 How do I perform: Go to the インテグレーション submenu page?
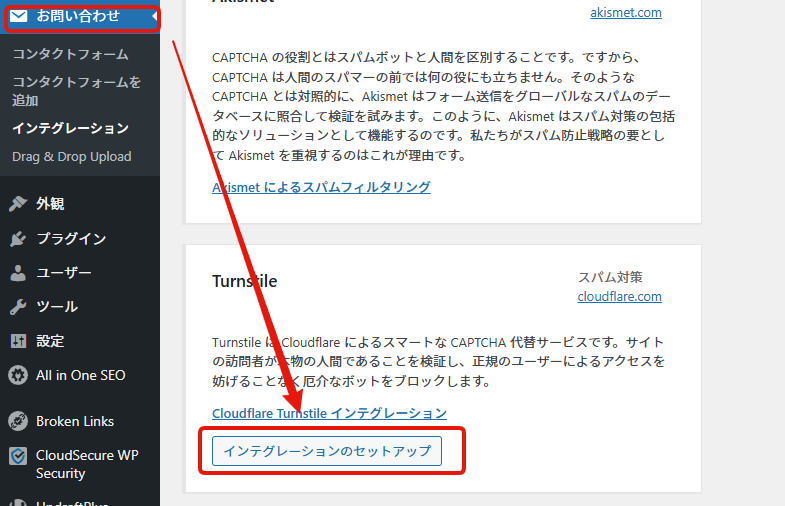click(x=70, y=128)
